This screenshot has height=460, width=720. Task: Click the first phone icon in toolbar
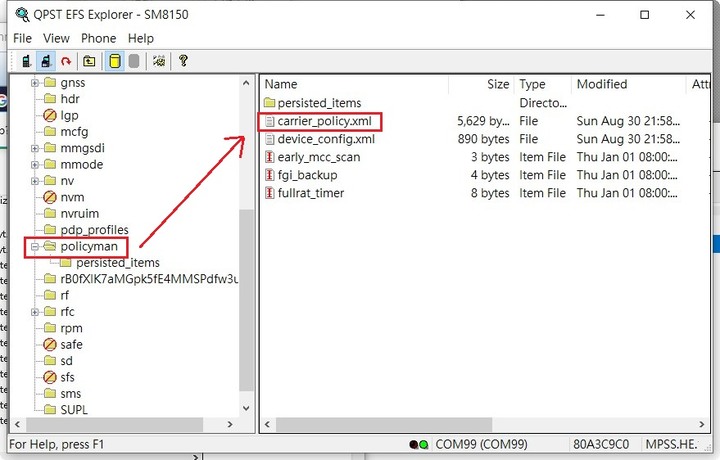27,61
